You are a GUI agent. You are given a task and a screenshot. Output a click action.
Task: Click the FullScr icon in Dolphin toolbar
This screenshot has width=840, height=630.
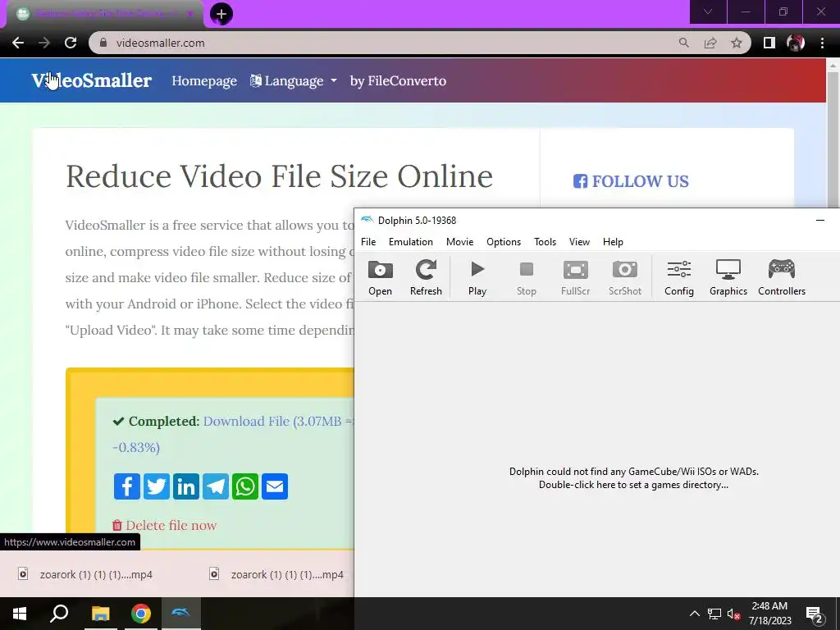tap(575, 277)
